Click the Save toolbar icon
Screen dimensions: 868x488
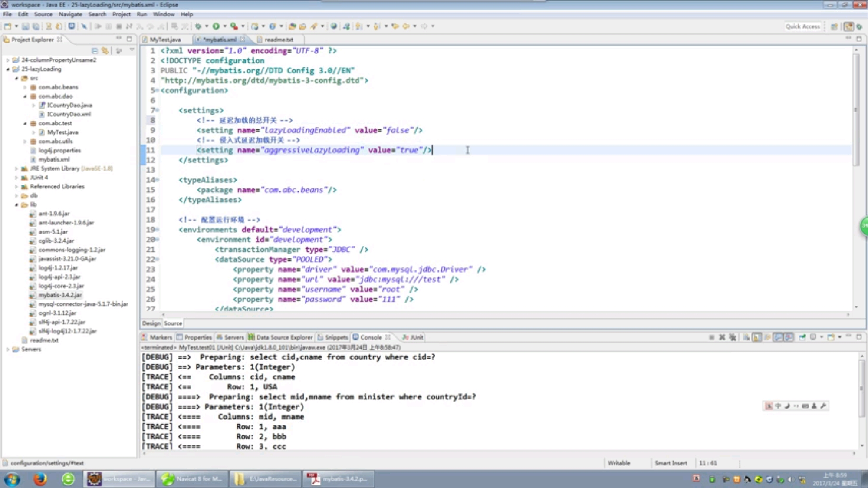click(x=26, y=26)
